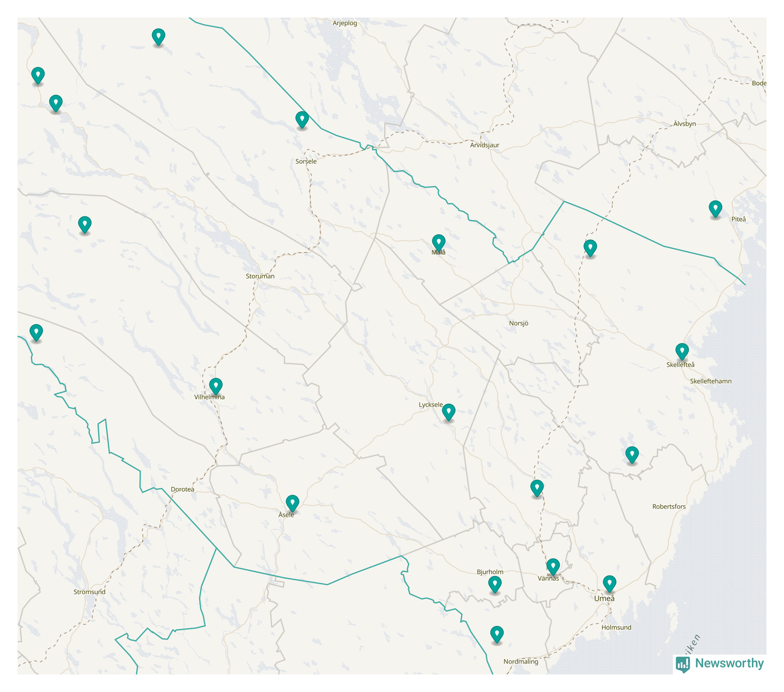Select the marker next to Bjurholm
Image resolution: width=784 pixels, height=692 pixels.
point(494,584)
